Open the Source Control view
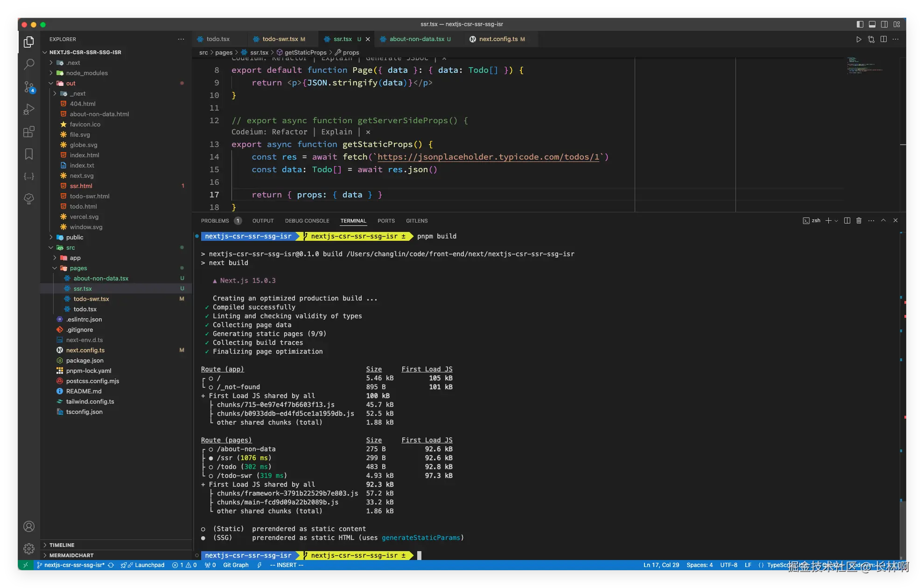 pos(29,87)
